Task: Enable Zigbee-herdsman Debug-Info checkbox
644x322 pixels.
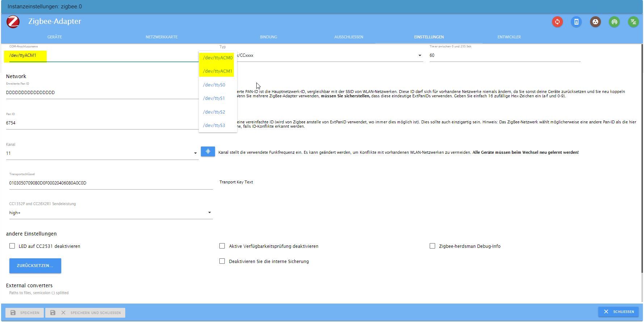Action: [432, 246]
